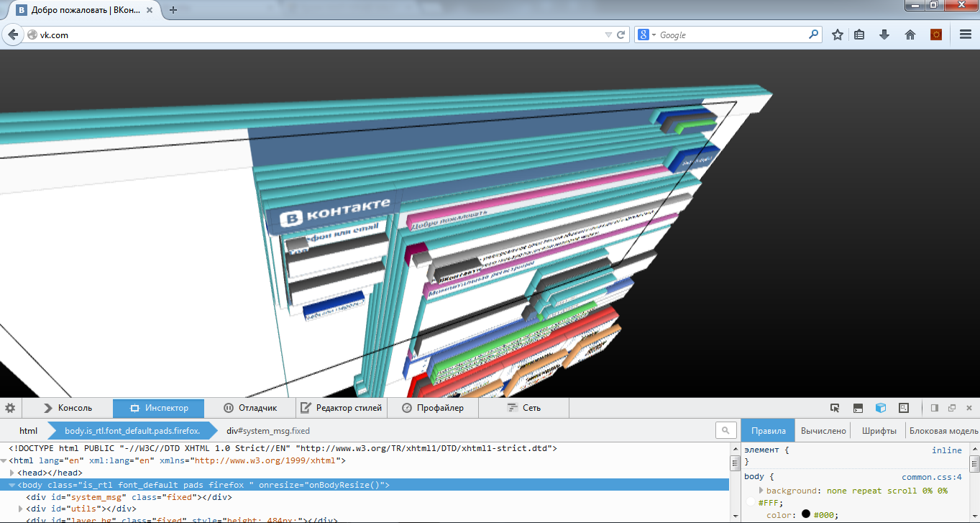Screen dimensions: 980x523
Task: Click the browser back arrow button
Action: (x=13, y=35)
